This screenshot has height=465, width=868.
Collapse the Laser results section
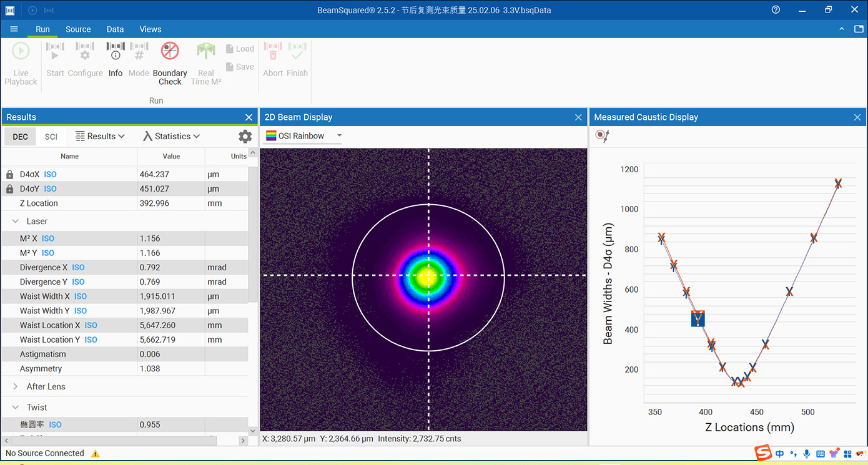[x=16, y=222]
